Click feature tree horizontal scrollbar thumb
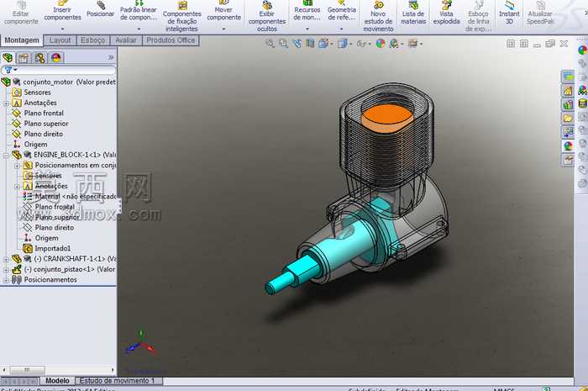 27,370
